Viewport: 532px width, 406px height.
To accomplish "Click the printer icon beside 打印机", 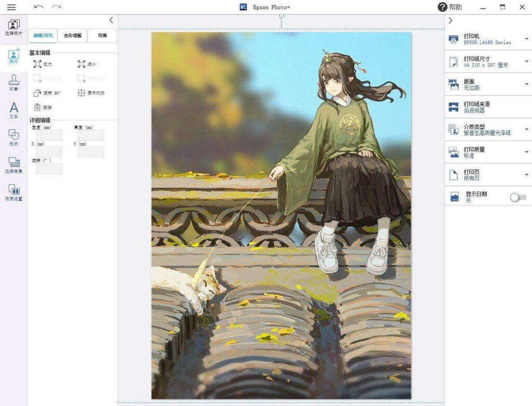I will point(453,39).
